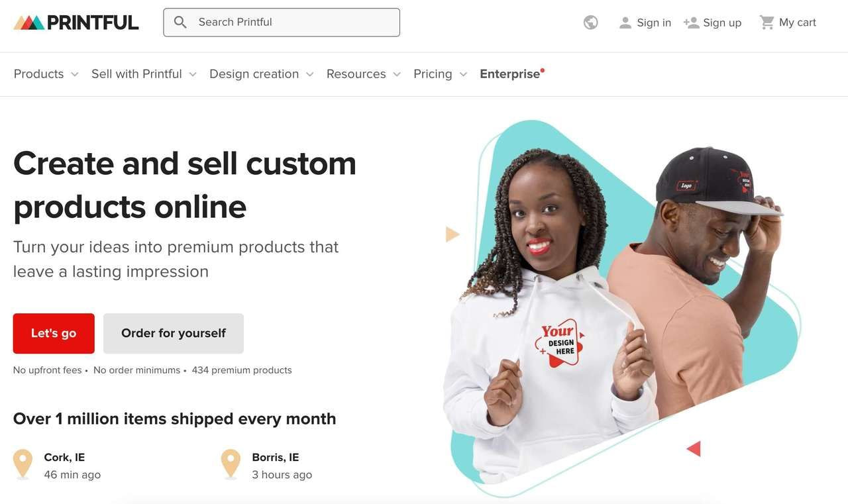The height and width of the screenshot is (504, 848).
Task: Expand the Resources menu chevron
Action: click(x=397, y=74)
